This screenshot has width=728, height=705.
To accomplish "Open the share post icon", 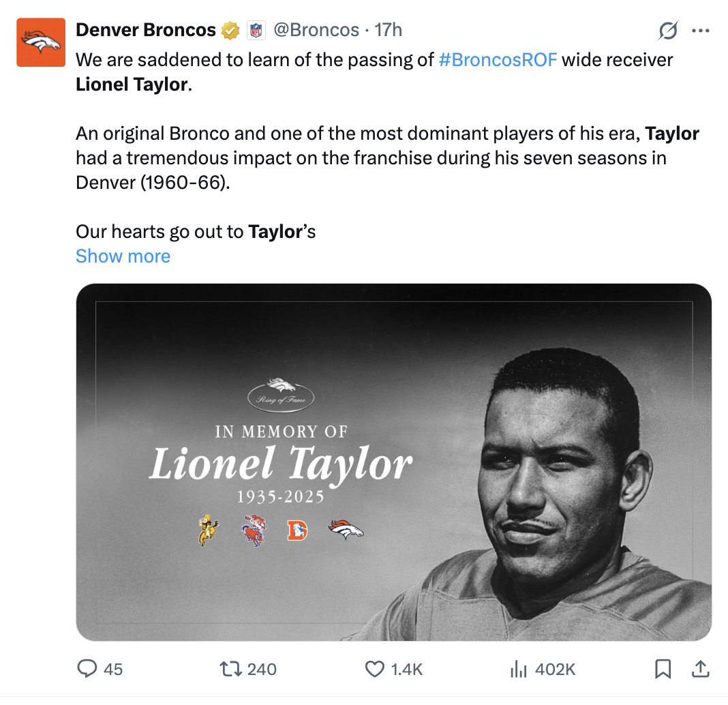I will (x=700, y=669).
